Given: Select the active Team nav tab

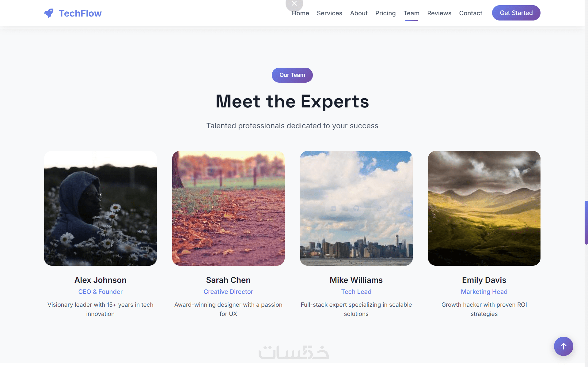Looking at the screenshot, I should pos(411,13).
